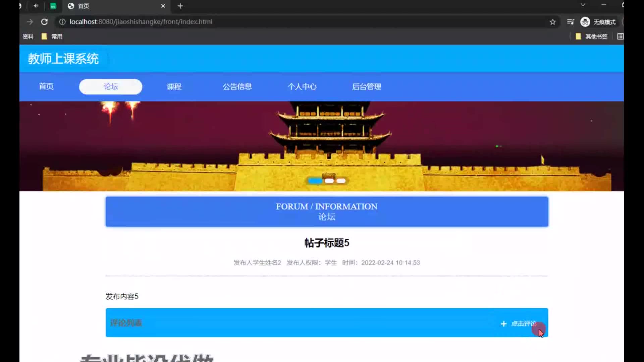Open the site info icon in the address bar
This screenshot has width=644, height=362.
tap(62, 22)
